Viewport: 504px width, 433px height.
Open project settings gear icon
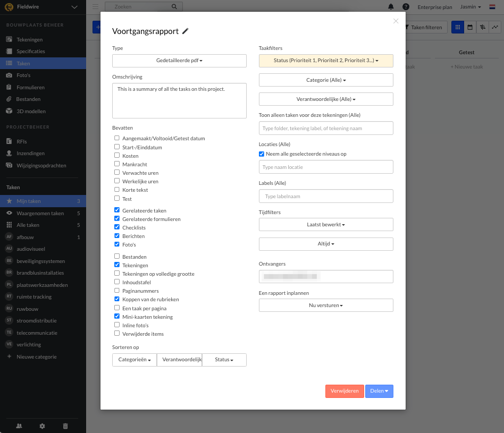coord(43,426)
